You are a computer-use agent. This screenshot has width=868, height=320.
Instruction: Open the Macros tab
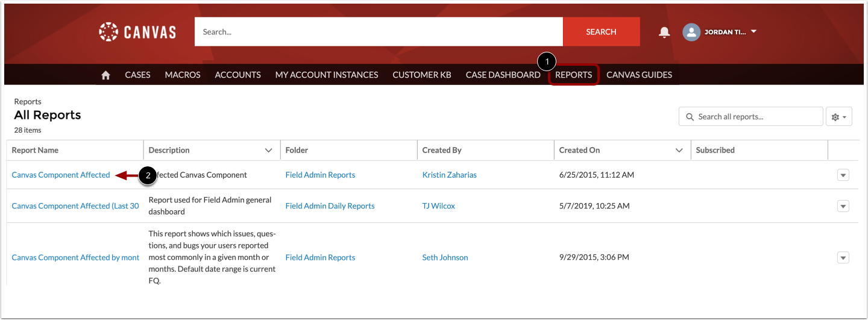point(183,75)
